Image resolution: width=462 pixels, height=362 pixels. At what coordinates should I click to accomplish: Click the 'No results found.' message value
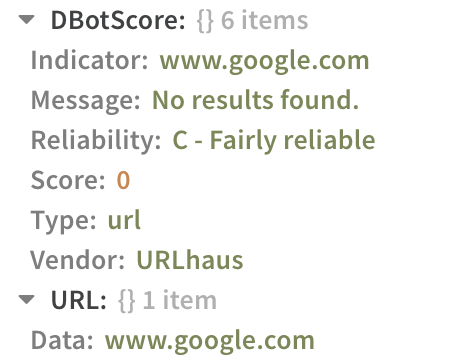point(255,100)
